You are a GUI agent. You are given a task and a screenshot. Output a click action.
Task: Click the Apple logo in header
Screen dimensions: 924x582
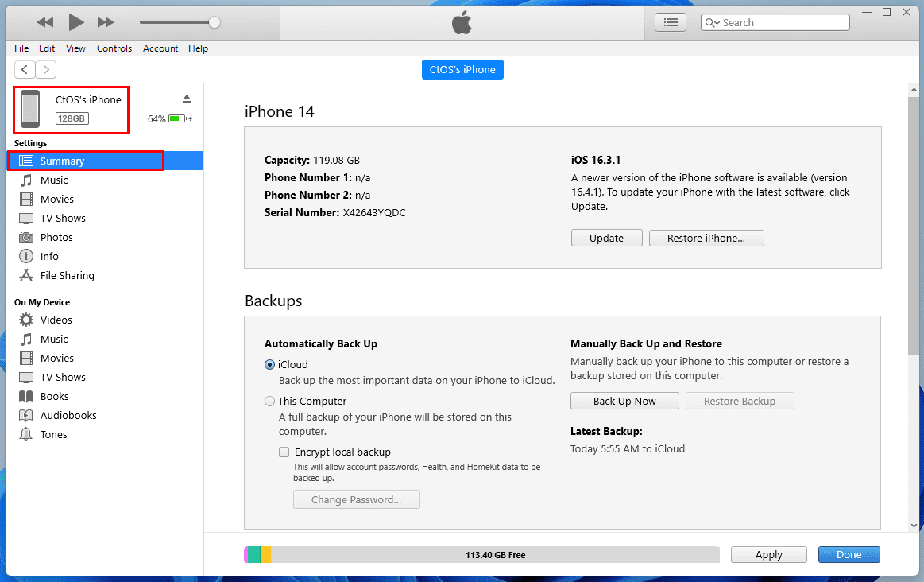click(x=462, y=23)
